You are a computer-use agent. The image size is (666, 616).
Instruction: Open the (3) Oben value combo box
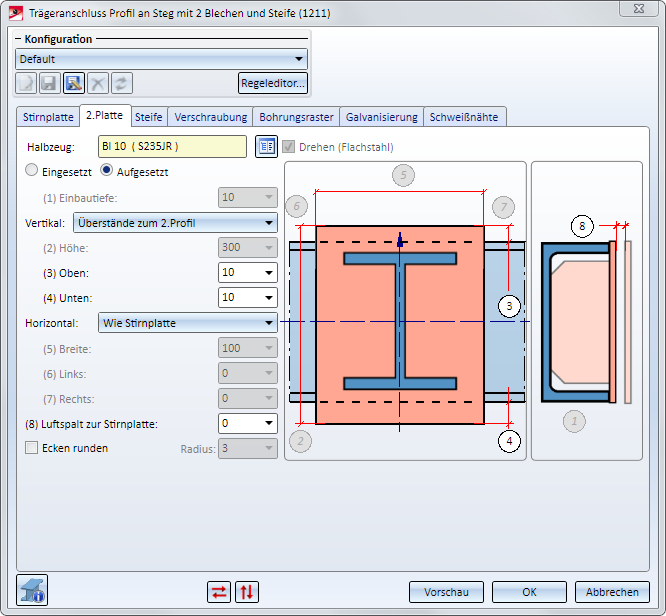coord(247,272)
